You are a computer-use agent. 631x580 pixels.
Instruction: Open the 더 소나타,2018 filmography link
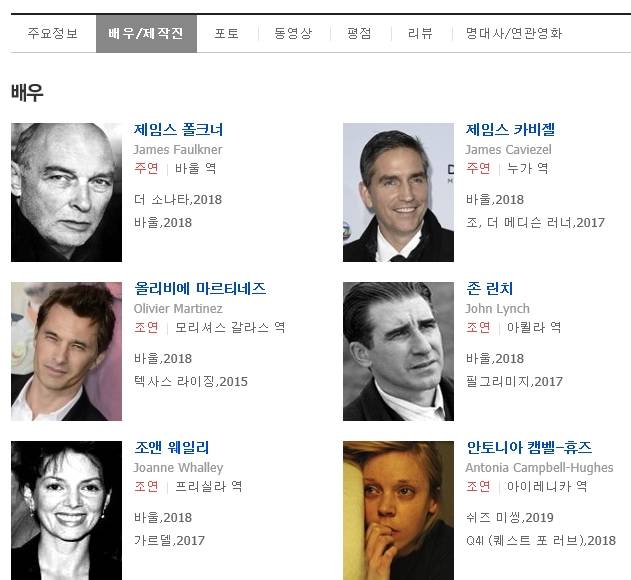[178, 200]
